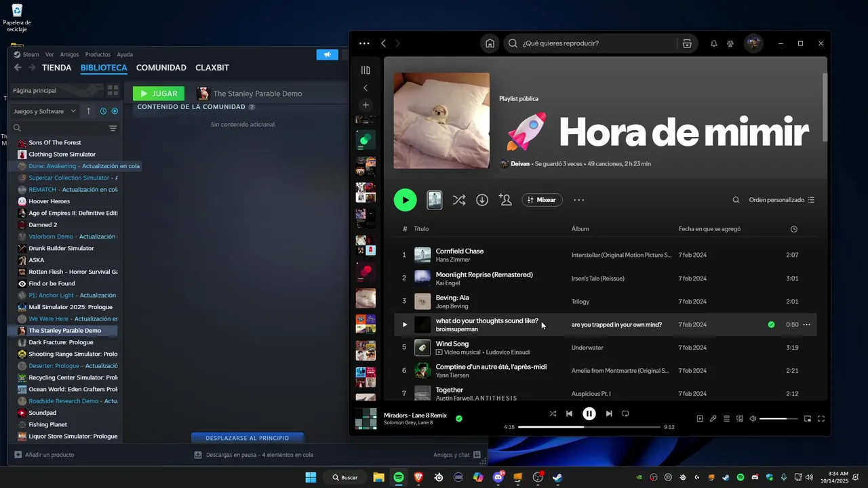Toggle saved checkmark on broimsuperman track

[x=771, y=325]
